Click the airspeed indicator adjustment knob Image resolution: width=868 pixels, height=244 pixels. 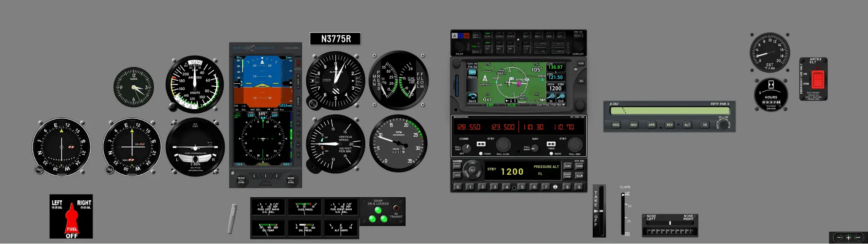[172, 107]
